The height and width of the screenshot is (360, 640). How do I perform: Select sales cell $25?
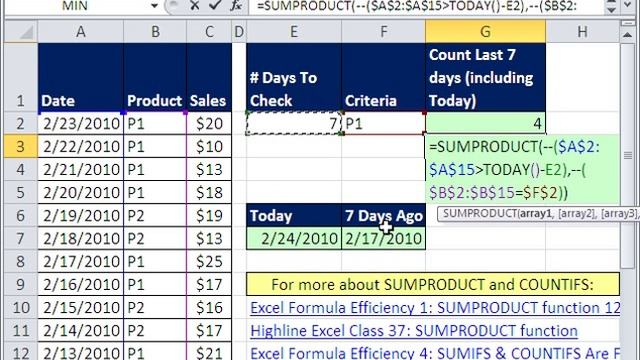(x=209, y=261)
